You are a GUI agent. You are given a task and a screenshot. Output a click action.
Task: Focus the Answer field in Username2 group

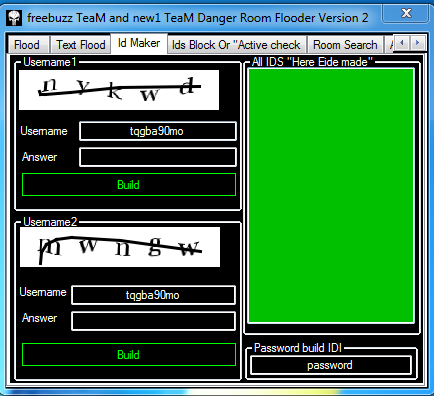click(153, 321)
